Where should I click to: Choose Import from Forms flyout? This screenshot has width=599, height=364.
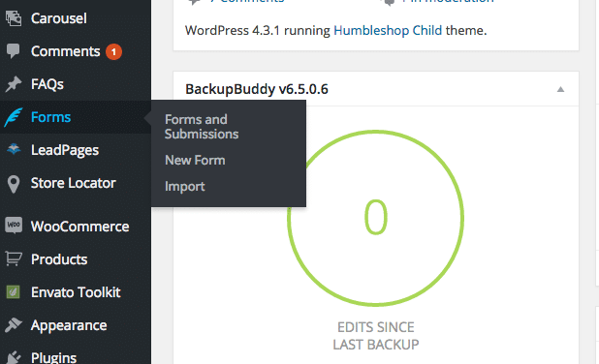pos(185,187)
